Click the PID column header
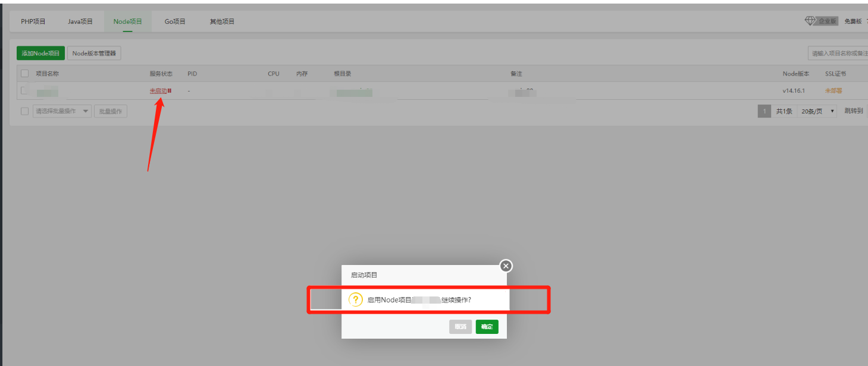 192,74
